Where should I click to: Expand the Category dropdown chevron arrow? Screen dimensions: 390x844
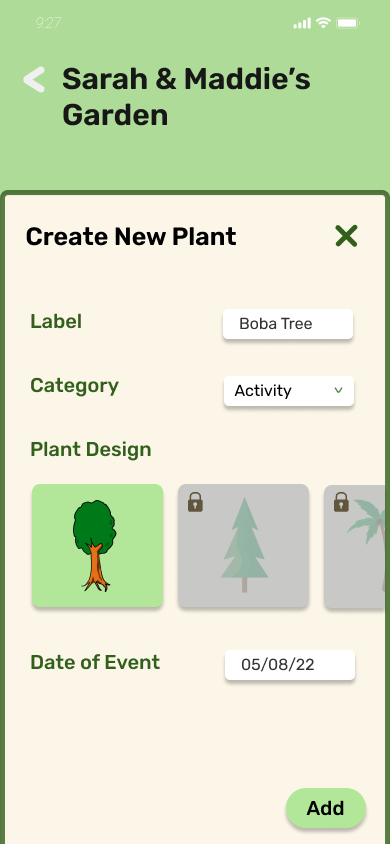[338, 390]
